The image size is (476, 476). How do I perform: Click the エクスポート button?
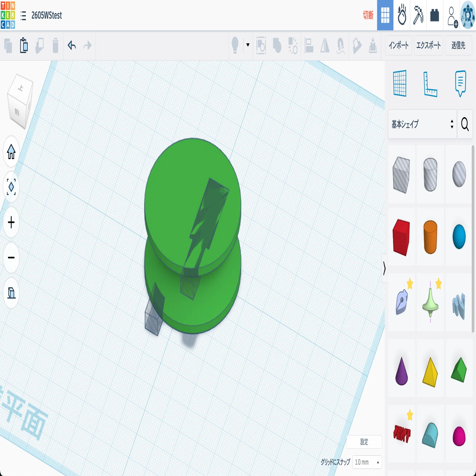point(428,45)
